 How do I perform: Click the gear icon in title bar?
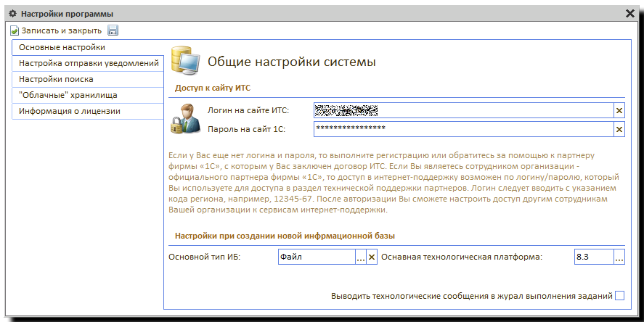pyautogui.click(x=12, y=14)
